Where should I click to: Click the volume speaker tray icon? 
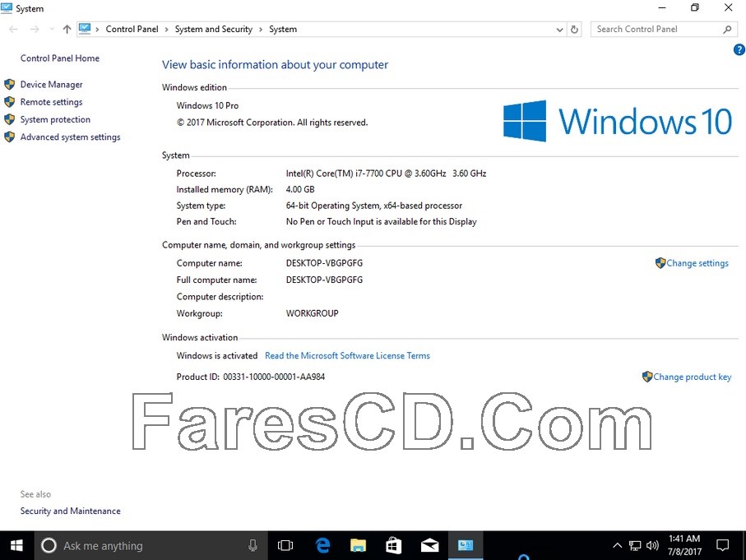click(652, 546)
